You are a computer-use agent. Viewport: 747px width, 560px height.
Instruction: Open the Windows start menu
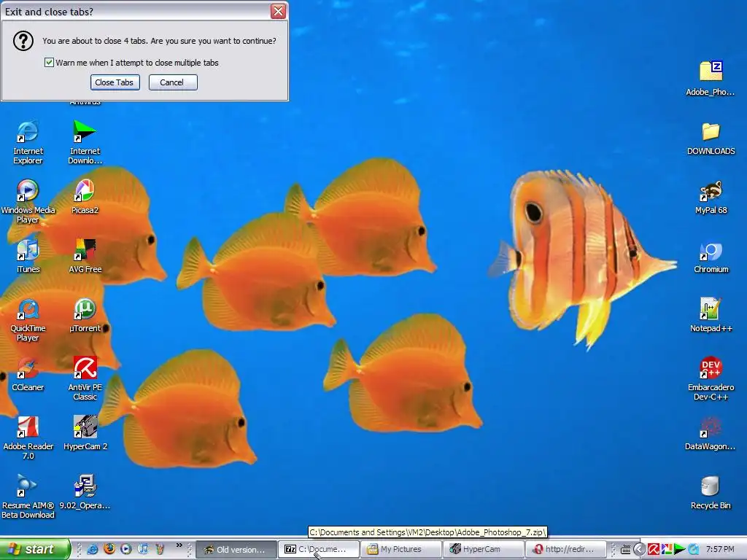[x=34, y=549]
